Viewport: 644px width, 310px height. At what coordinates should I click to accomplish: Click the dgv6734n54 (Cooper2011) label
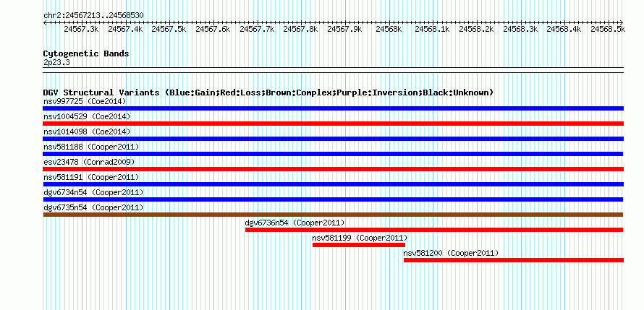[93, 192]
